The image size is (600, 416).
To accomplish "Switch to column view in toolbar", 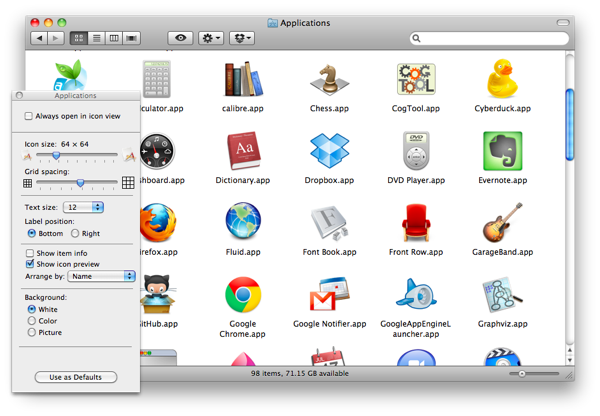I will pyautogui.click(x=114, y=38).
